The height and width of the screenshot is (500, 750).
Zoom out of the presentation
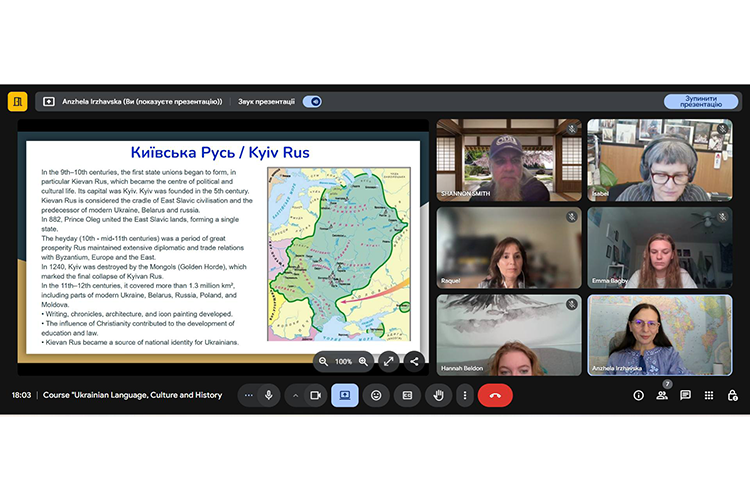click(x=323, y=361)
